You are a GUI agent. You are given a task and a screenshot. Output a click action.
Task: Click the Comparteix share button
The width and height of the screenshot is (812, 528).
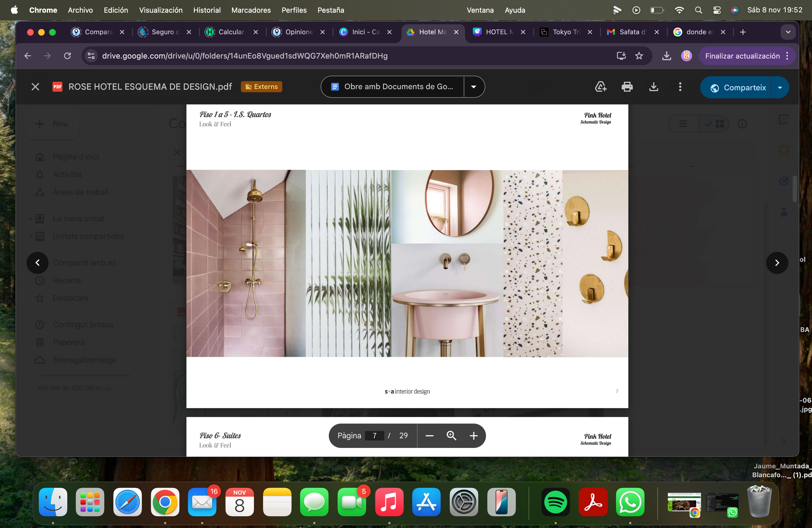tap(738, 88)
